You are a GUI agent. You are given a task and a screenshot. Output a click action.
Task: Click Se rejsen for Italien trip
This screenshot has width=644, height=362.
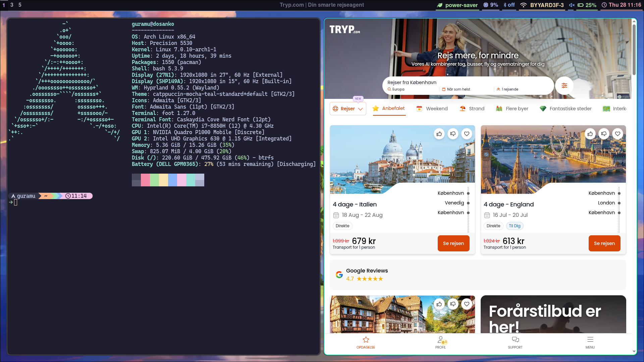point(453,243)
